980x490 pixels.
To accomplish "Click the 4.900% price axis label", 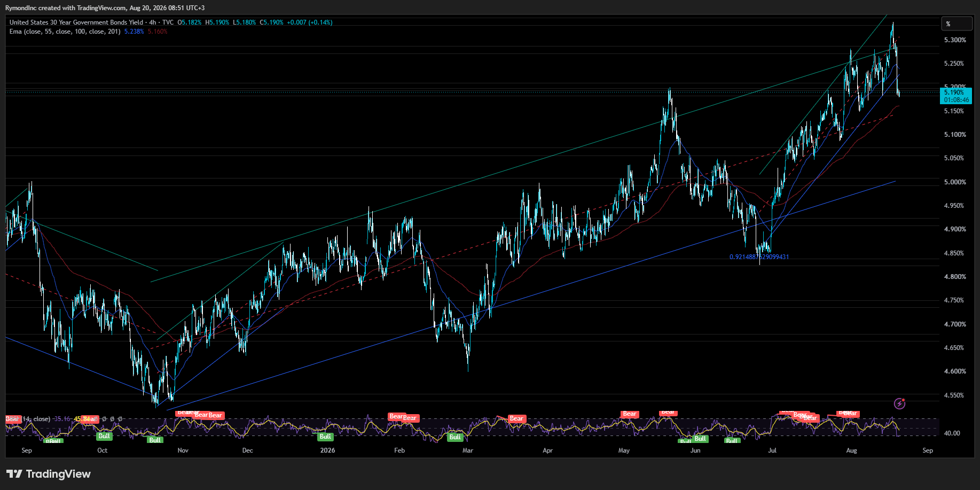I will click(955, 229).
